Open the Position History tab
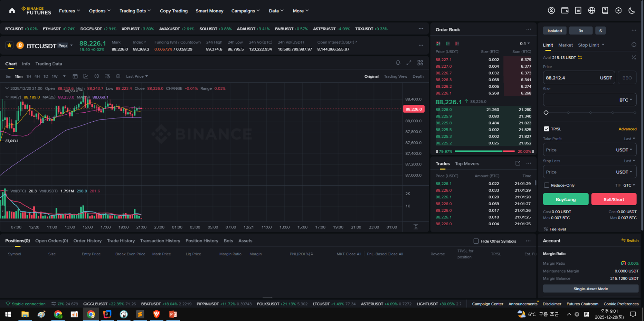 pyautogui.click(x=202, y=241)
